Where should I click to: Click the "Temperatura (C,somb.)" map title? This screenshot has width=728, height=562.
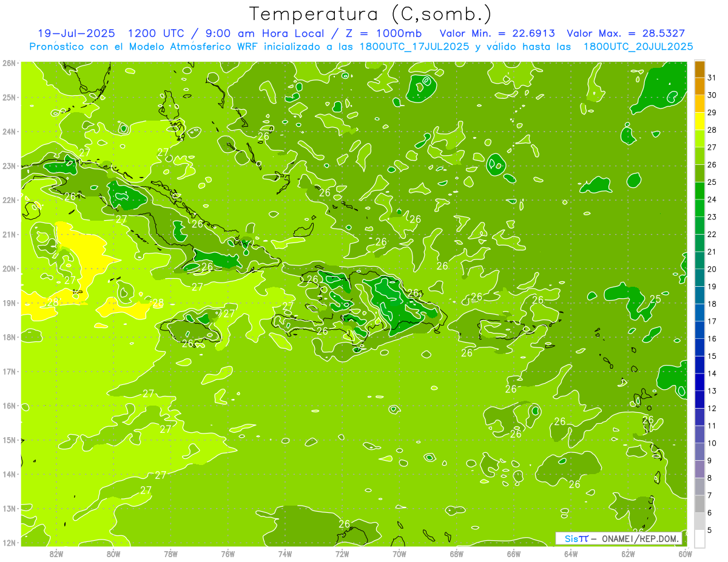[371, 13]
